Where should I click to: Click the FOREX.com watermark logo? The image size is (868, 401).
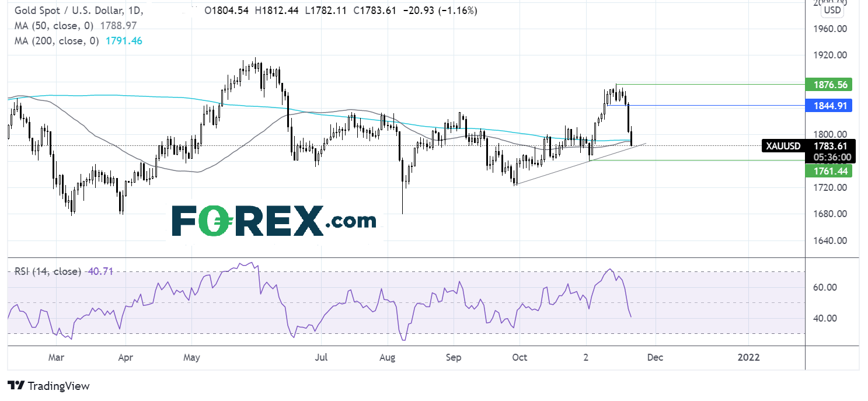point(274,221)
